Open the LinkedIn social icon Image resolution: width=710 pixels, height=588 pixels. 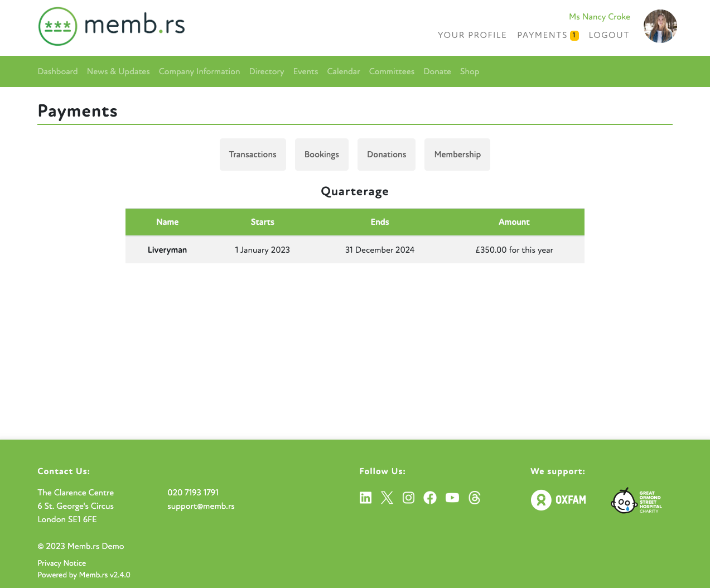pos(365,497)
